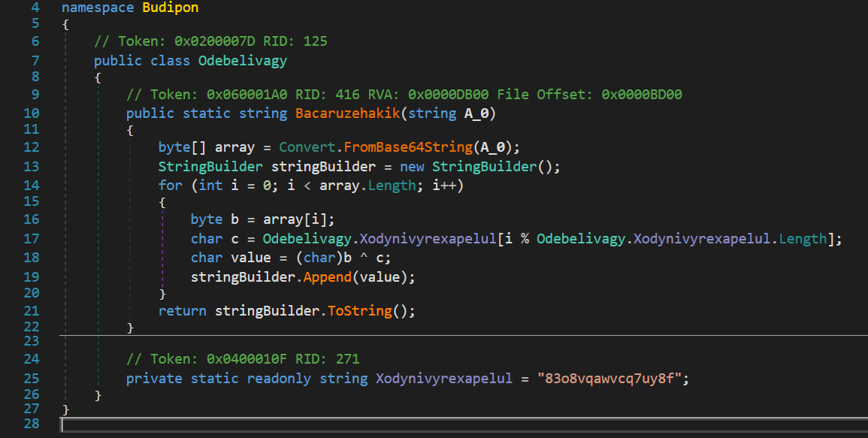Click the for keyword of the loop
Viewport: 868px width, 438px height.
tap(170, 185)
